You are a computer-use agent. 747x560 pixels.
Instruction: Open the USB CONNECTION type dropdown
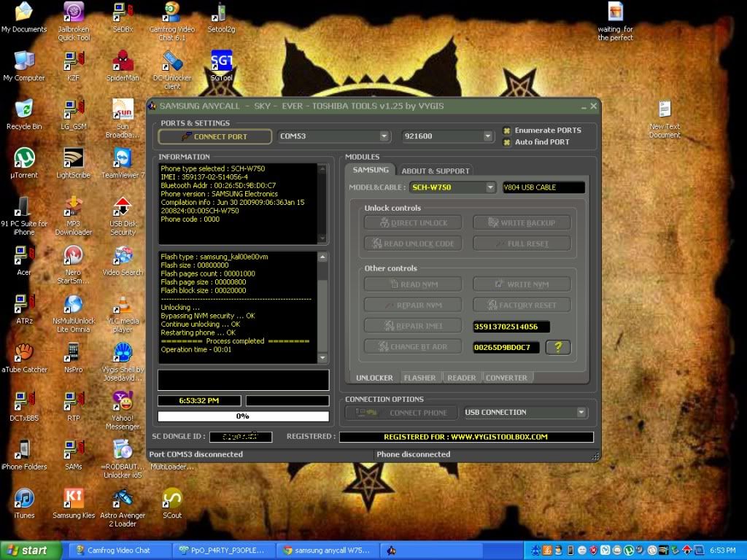pos(581,413)
